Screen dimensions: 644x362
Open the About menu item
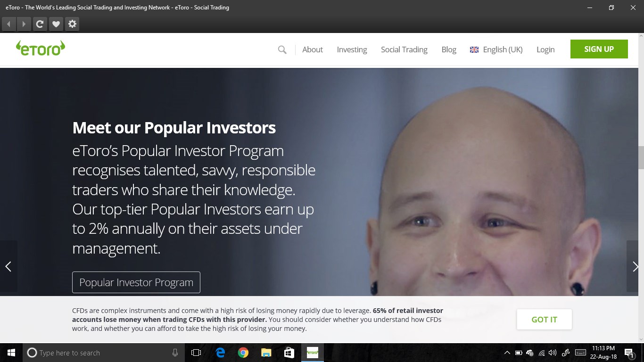click(313, 49)
